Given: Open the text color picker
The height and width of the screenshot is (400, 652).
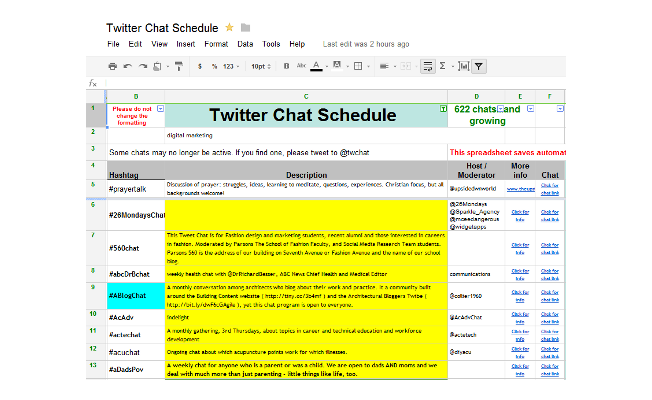Looking at the screenshot, I should click(316, 66).
